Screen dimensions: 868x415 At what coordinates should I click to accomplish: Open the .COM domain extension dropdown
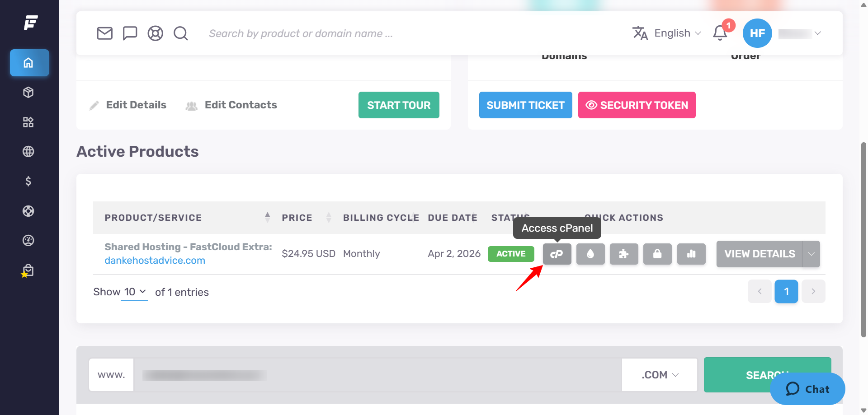660,375
